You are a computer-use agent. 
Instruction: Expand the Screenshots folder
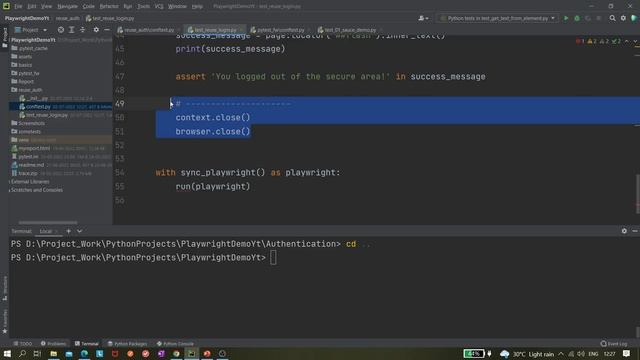[28, 123]
